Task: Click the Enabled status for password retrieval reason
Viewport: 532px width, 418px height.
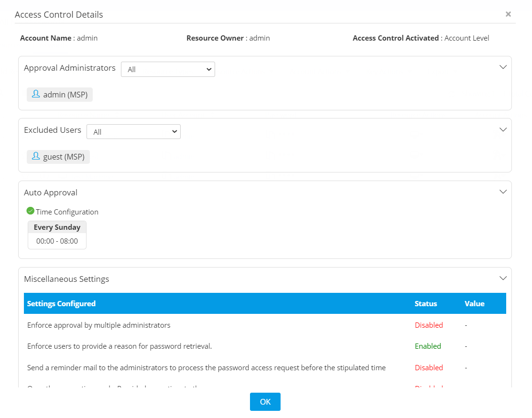Action: tap(428, 346)
